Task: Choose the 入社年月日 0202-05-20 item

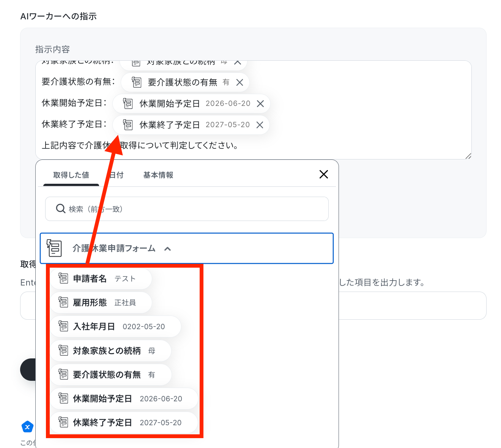Action: click(116, 327)
